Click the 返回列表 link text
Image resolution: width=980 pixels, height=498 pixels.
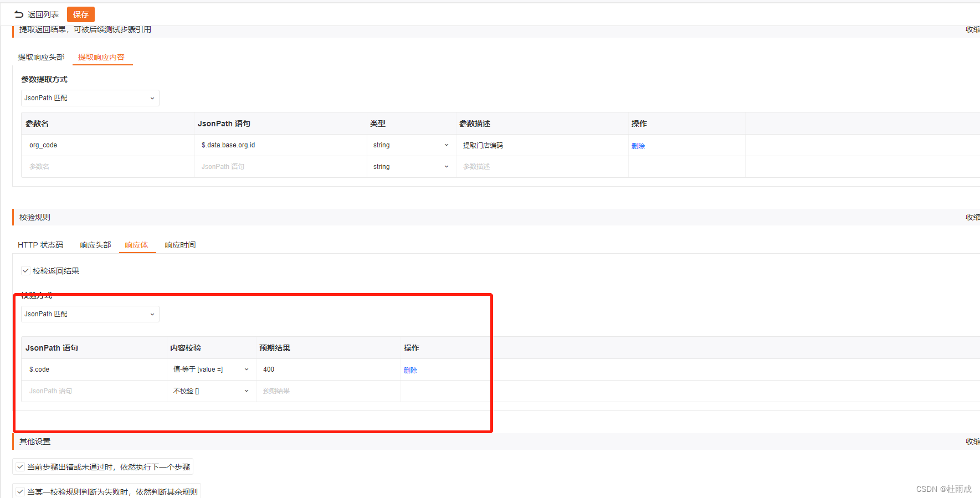[x=43, y=14]
